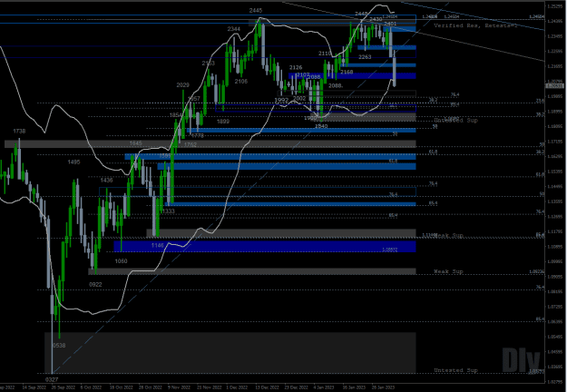Viewport: 567px width, 392px height.
Task: Click the 23 Dec 2022 date label
Action: (x=296, y=387)
